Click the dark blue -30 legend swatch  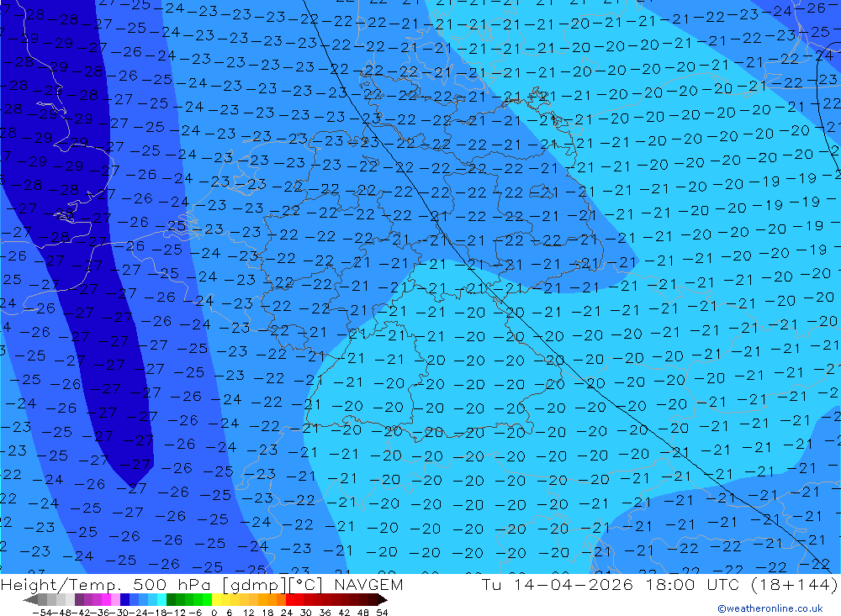[x=124, y=600]
